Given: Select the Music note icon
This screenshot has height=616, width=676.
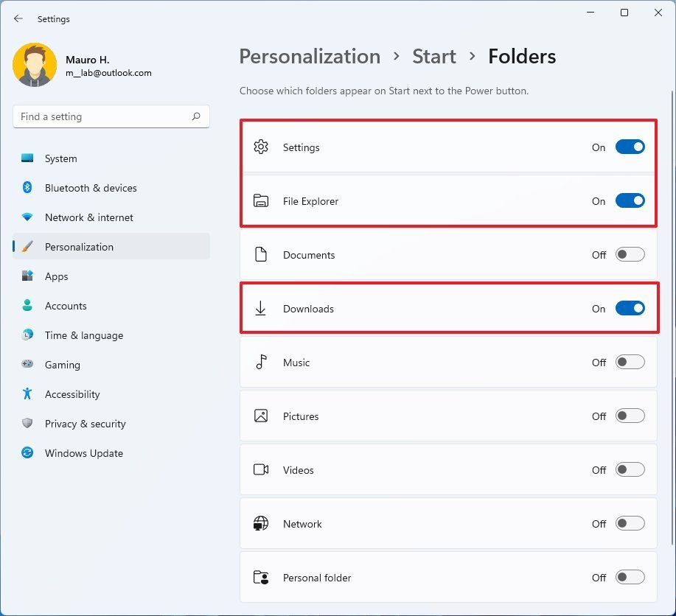Looking at the screenshot, I should click(261, 362).
